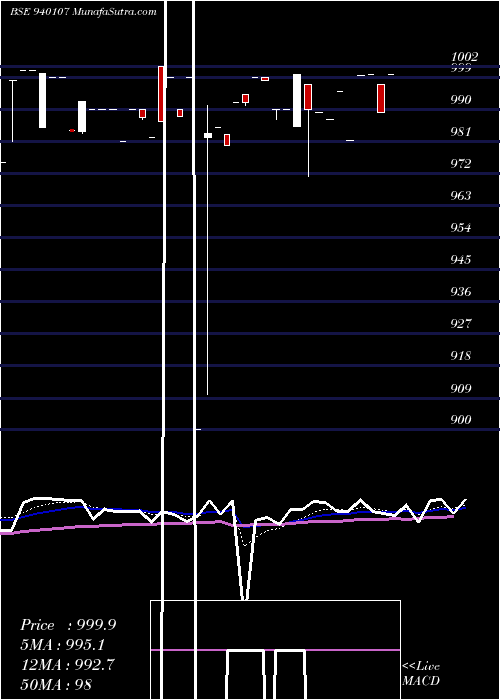Click the 963 price axis label

(x=461, y=196)
